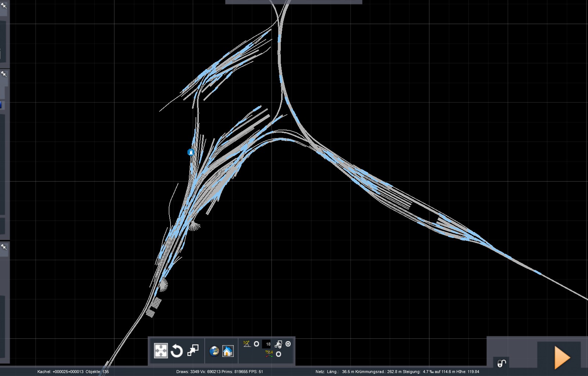Click the angle value field showing 18

coord(267,344)
